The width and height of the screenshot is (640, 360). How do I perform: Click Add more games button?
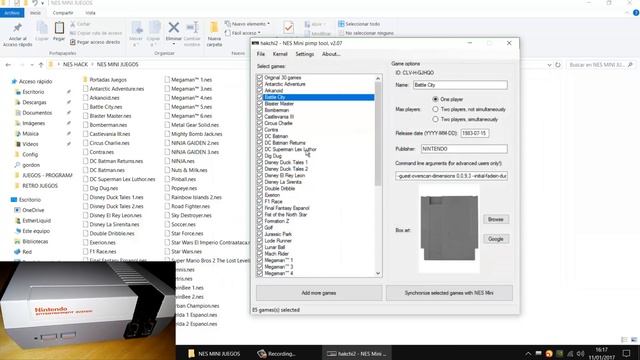pos(319,293)
